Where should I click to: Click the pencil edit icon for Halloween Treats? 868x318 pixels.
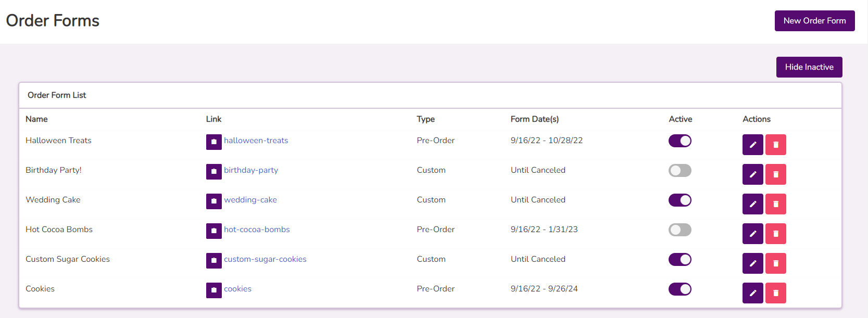click(752, 145)
